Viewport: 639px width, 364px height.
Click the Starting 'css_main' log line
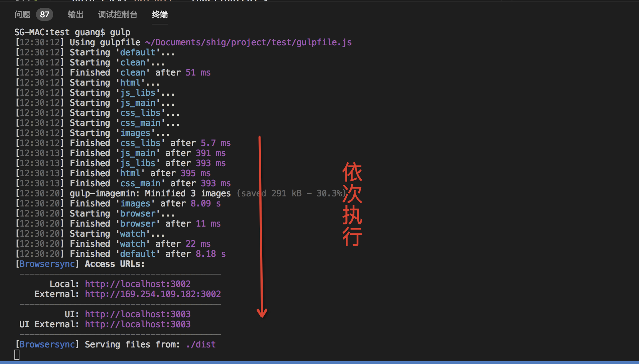(x=98, y=123)
